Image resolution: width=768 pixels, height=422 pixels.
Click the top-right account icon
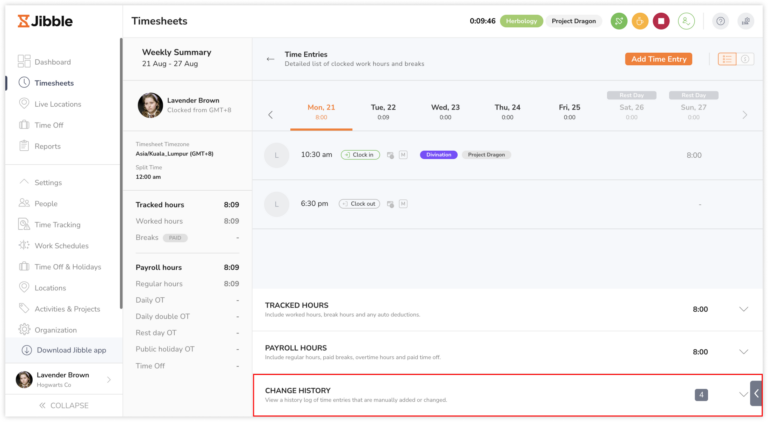click(745, 21)
